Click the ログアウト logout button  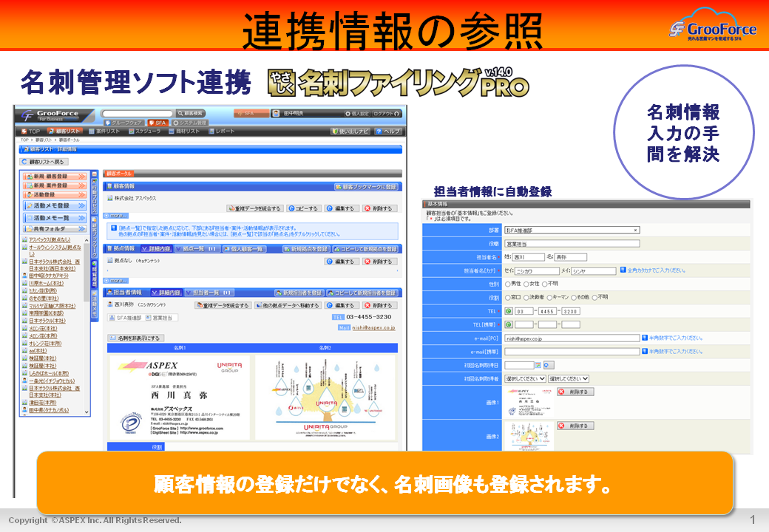pos(387,113)
